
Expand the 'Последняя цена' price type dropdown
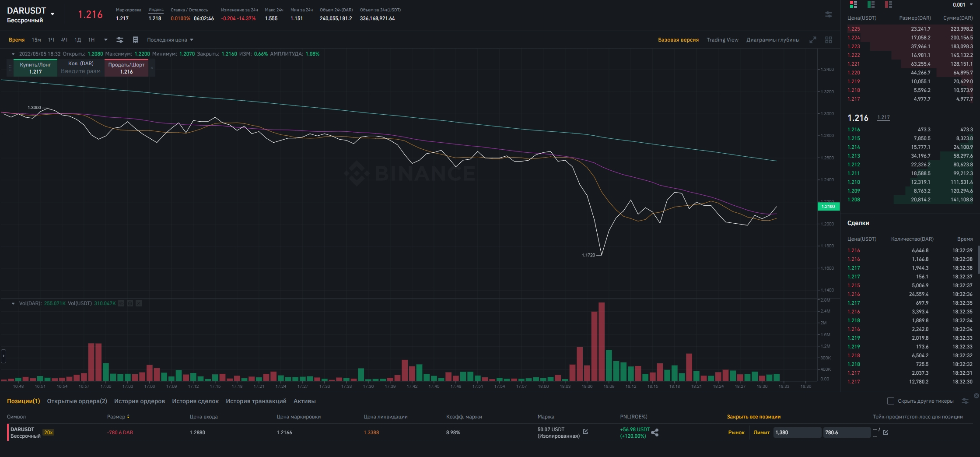170,40
